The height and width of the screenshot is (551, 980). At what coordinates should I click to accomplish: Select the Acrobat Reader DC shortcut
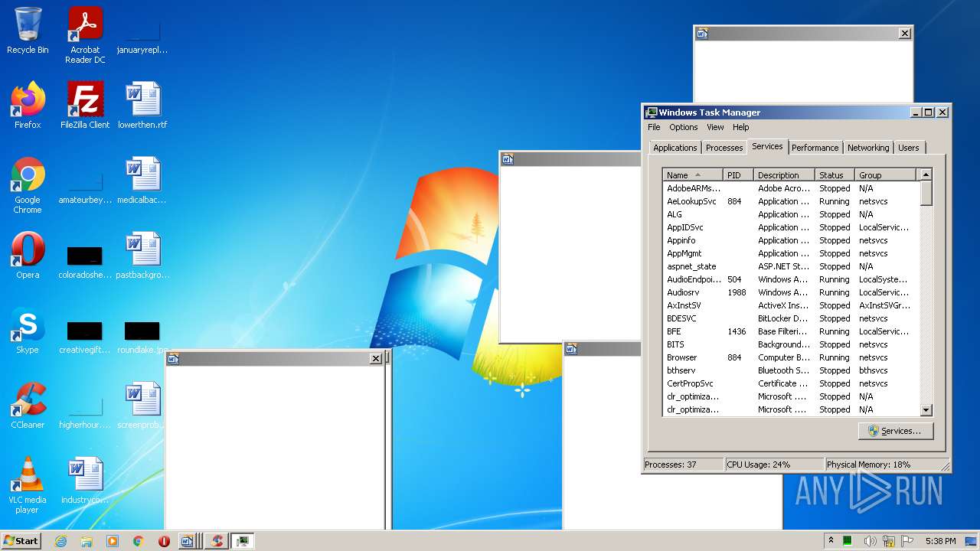85,35
